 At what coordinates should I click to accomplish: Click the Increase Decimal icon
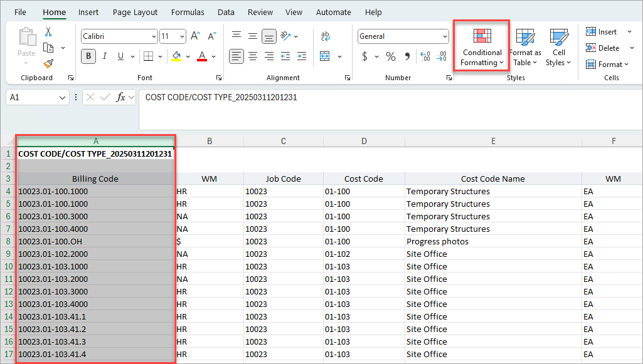tap(425, 56)
